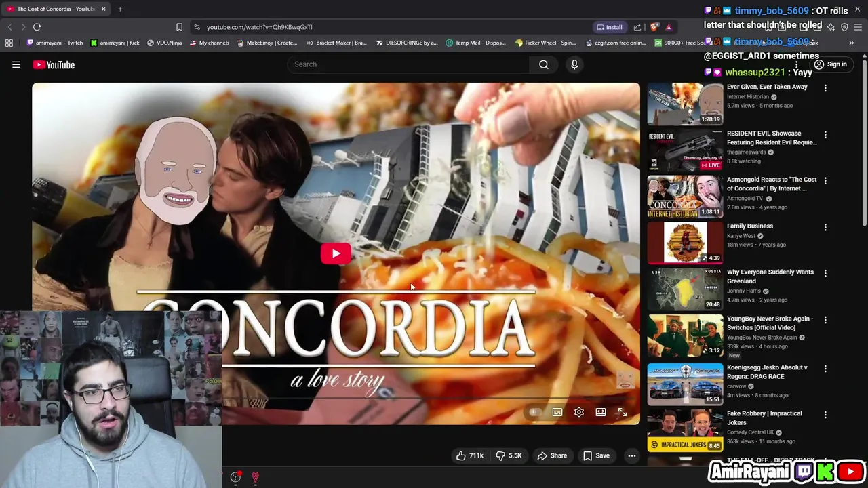The width and height of the screenshot is (868, 488).
Task: Play the video with the red play button
Action: point(336,253)
